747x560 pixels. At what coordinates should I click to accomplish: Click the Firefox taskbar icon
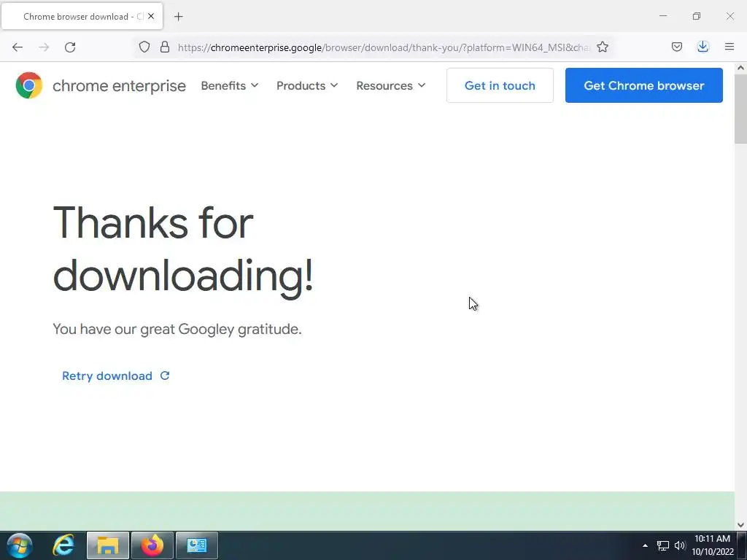click(152, 545)
